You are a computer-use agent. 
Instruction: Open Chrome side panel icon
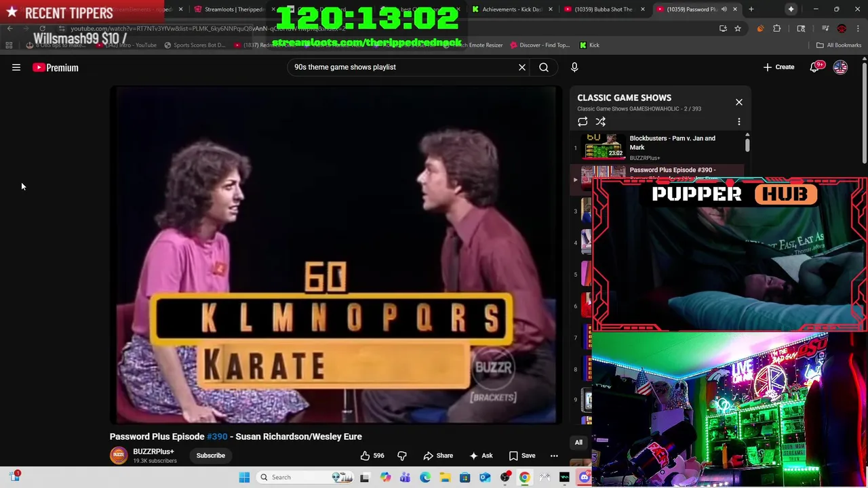[x=801, y=28]
